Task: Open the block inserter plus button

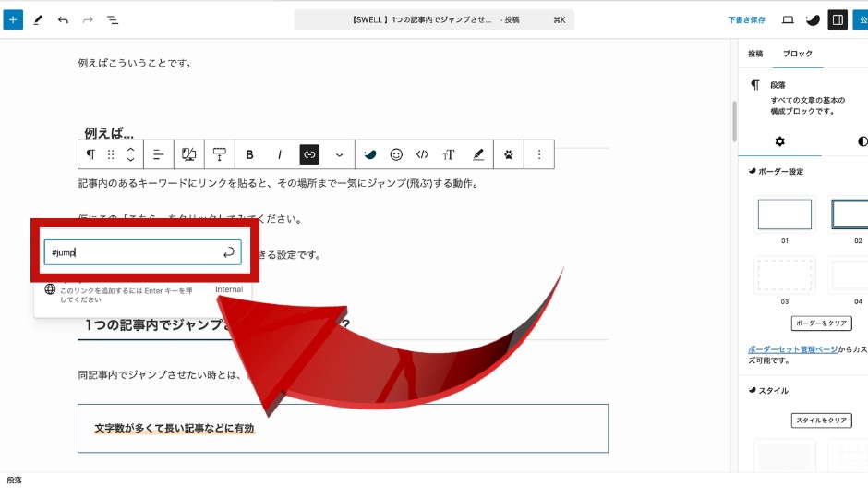Action: tap(13, 20)
